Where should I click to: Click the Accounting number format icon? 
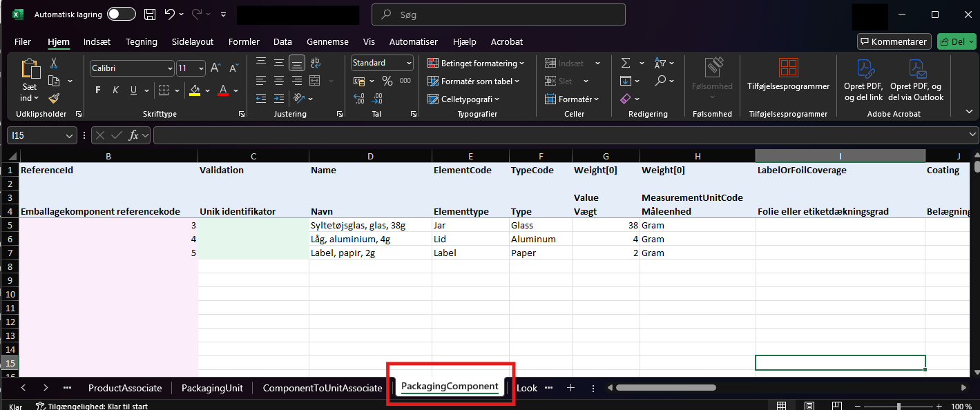[358, 81]
